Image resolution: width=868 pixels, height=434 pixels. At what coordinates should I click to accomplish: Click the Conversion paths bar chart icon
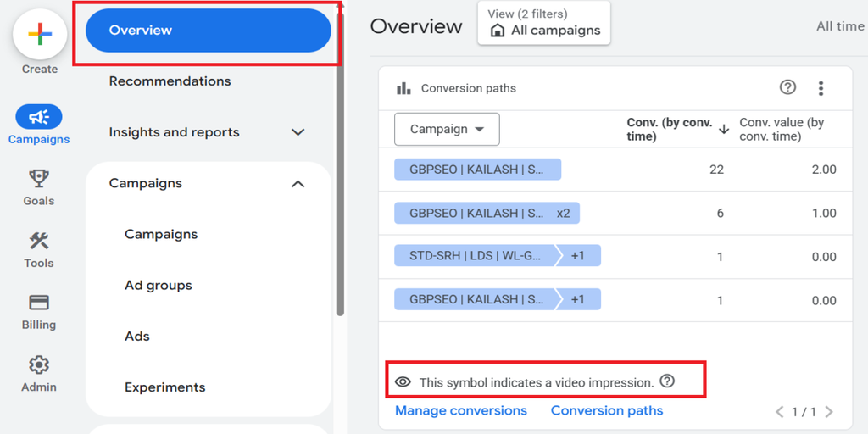coord(403,88)
